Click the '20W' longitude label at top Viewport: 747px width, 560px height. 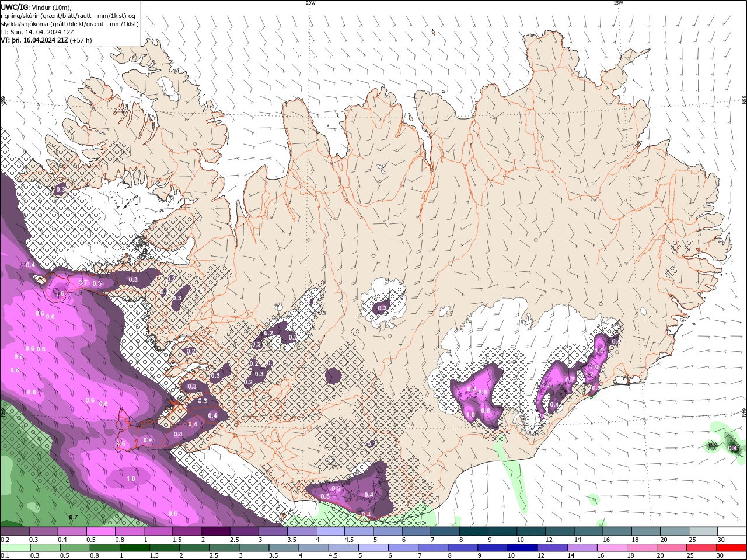310,3
